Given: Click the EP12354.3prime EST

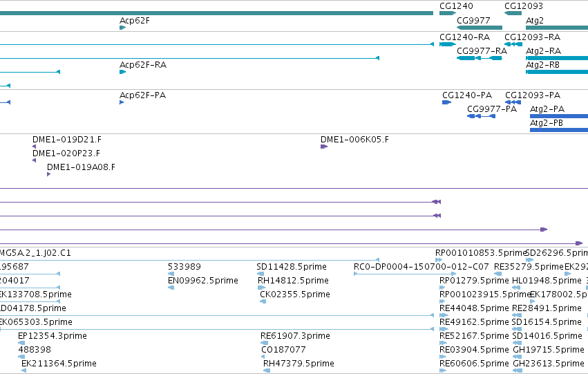Looking at the screenshot, I should [21, 343].
